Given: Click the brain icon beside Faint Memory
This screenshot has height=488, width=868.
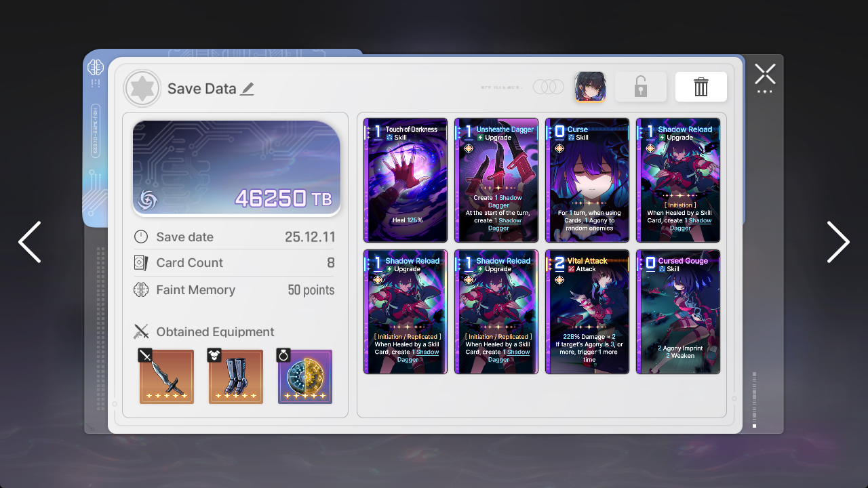Looking at the screenshot, I should click(x=141, y=289).
